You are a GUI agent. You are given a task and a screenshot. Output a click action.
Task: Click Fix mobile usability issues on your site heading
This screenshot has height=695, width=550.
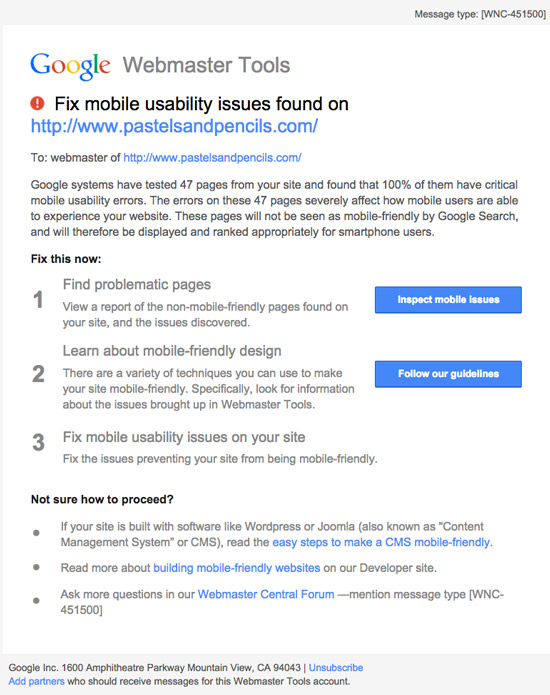[x=184, y=437]
